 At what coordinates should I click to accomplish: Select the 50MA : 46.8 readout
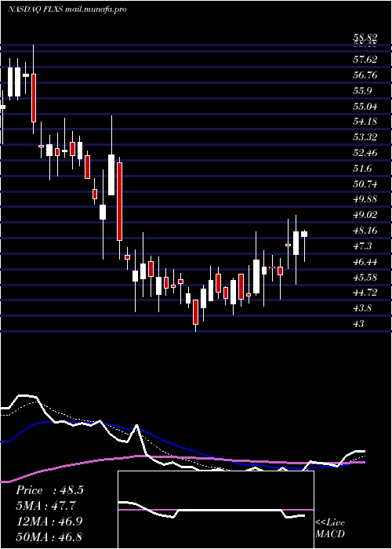(49, 536)
